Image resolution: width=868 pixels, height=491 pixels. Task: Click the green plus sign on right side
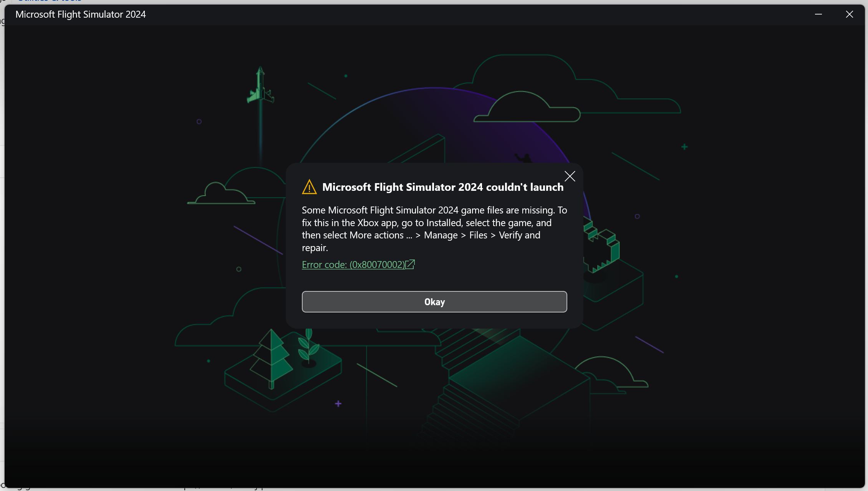684,147
